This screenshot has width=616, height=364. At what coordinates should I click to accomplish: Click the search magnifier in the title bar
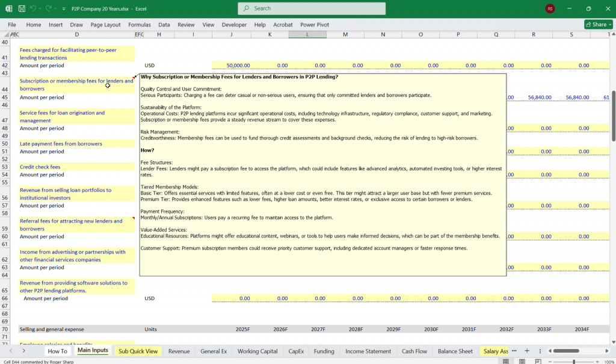[x=245, y=8]
